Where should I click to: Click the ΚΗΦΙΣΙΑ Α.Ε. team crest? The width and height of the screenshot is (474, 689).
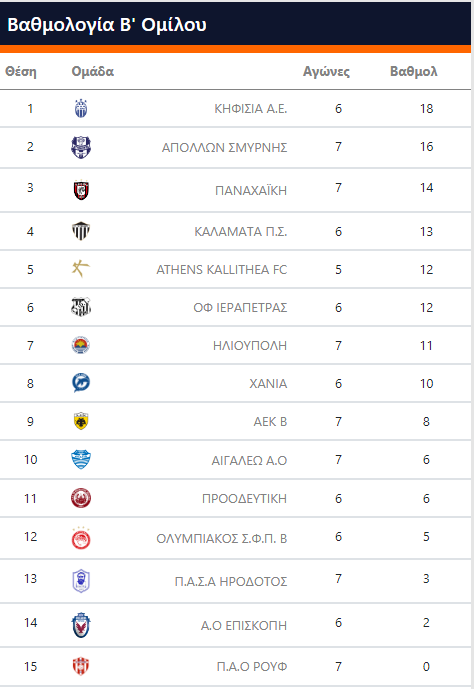81,109
